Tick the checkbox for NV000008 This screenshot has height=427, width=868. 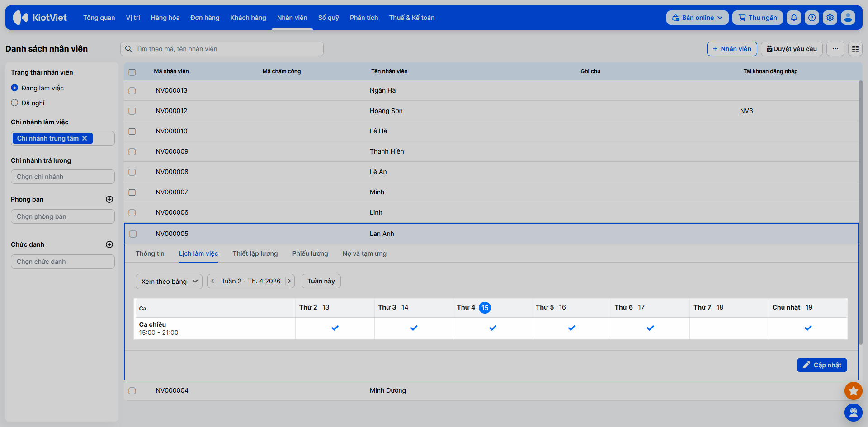point(132,172)
